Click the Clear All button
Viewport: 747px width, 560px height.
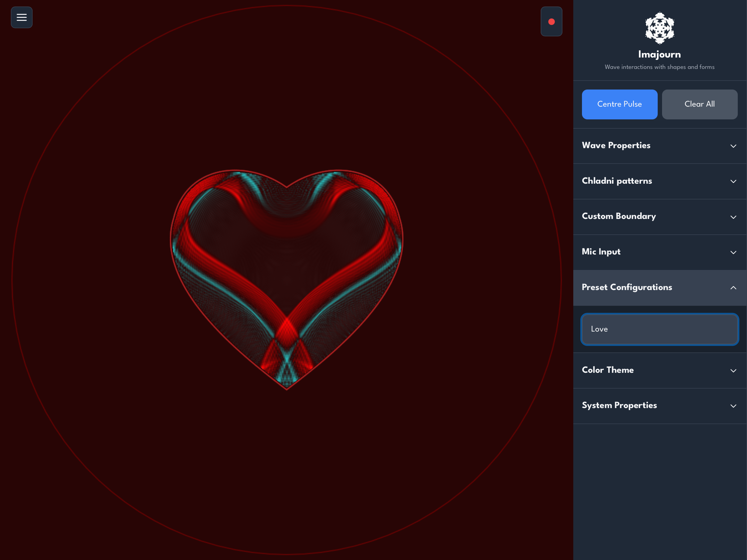click(699, 104)
